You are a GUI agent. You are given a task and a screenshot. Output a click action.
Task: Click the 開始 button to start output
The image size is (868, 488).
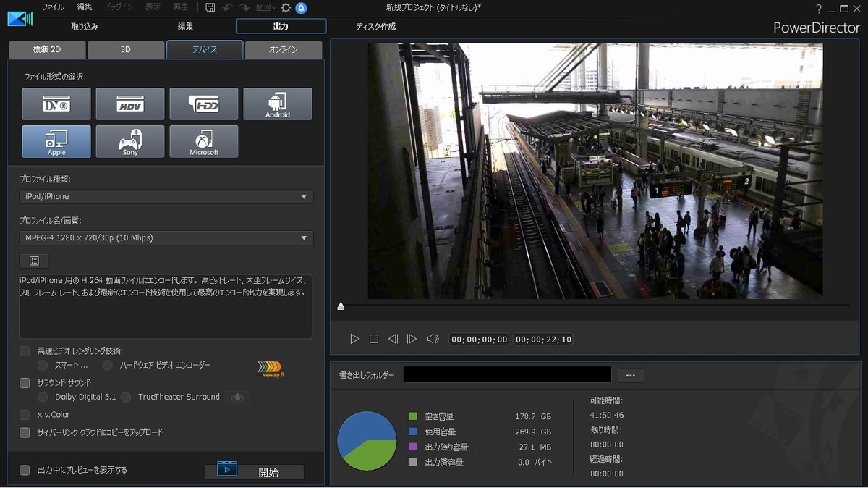255,472
